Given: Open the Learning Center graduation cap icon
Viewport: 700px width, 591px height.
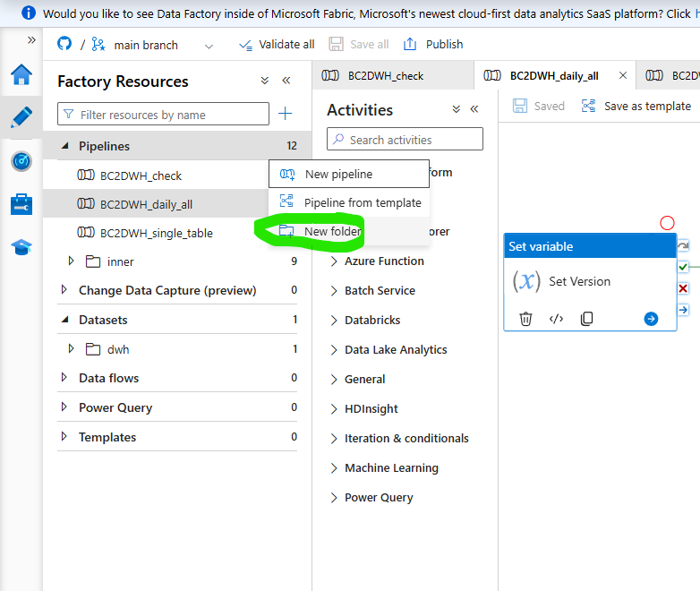Looking at the screenshot, I should point(21,247).
